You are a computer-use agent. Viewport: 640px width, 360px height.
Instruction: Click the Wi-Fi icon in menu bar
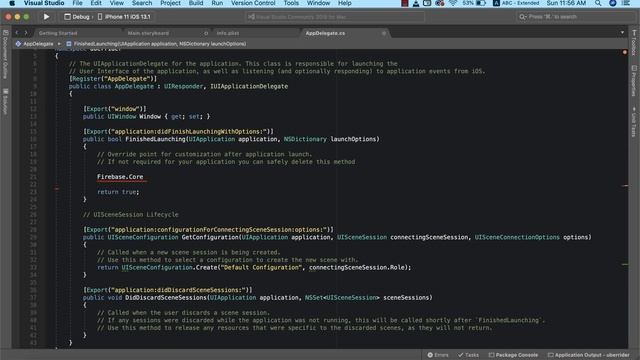(x=453, y=3)
